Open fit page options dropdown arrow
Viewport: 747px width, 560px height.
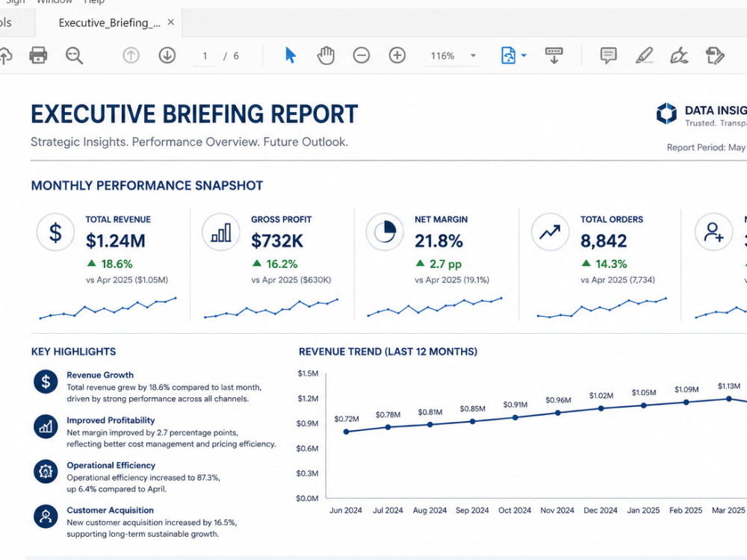click(x=524, y=56)
